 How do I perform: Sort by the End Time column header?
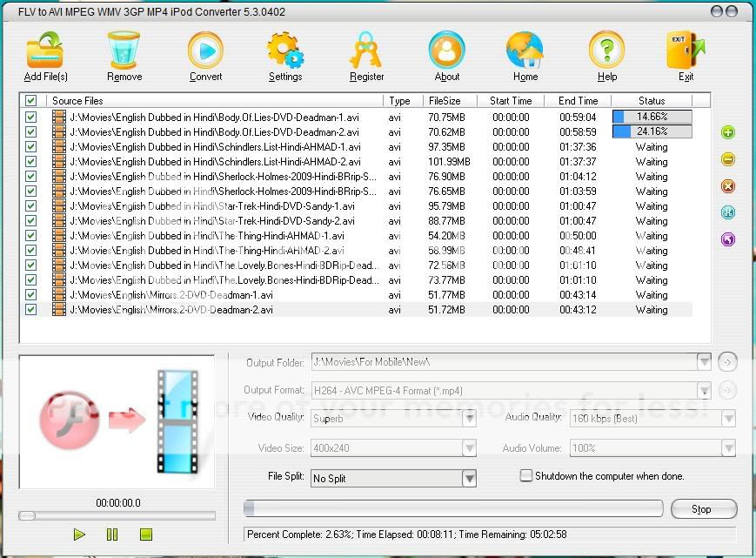(x=578, y=100)
